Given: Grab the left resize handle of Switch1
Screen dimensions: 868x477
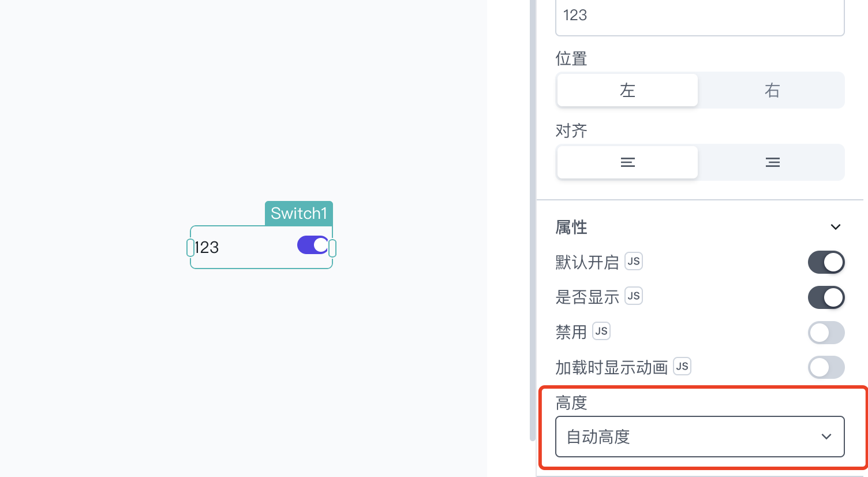Looking at the screenshot, I should tap(190, 248).
